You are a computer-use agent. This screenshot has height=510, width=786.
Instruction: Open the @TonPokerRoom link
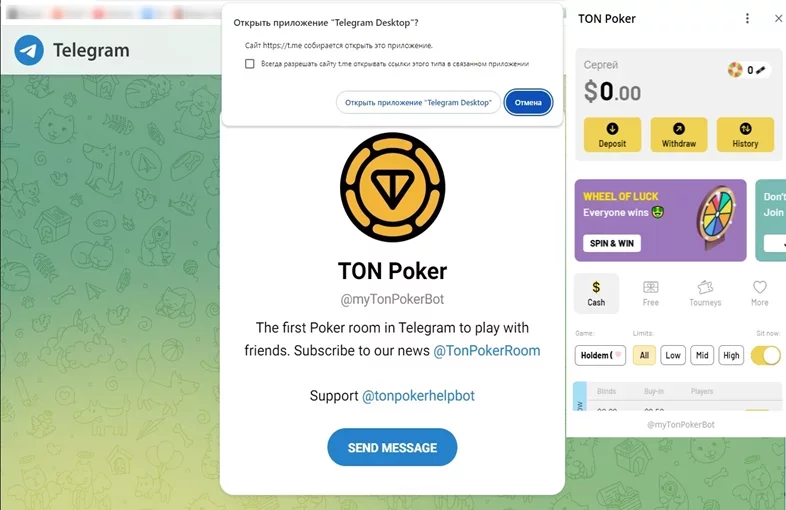coord(487,351)
